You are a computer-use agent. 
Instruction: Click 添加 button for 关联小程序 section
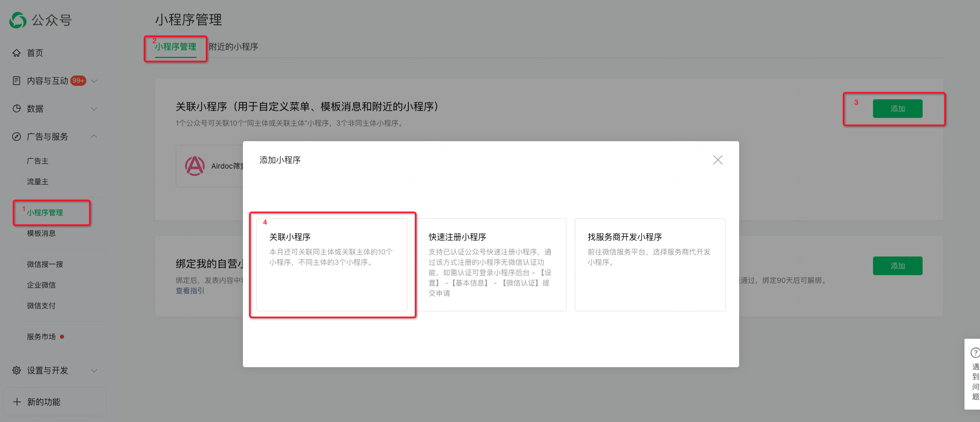click(x=897, y=109)
